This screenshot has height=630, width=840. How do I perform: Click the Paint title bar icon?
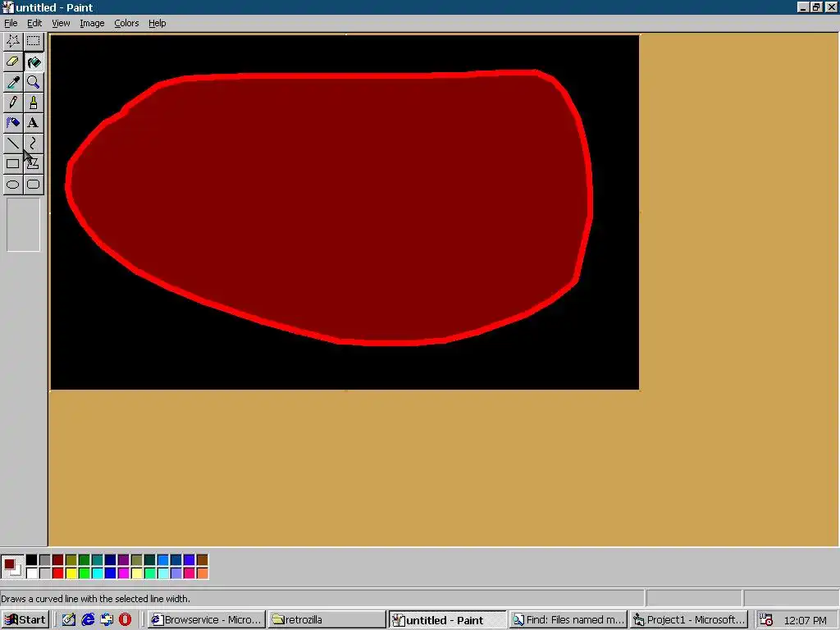point(7,7)
